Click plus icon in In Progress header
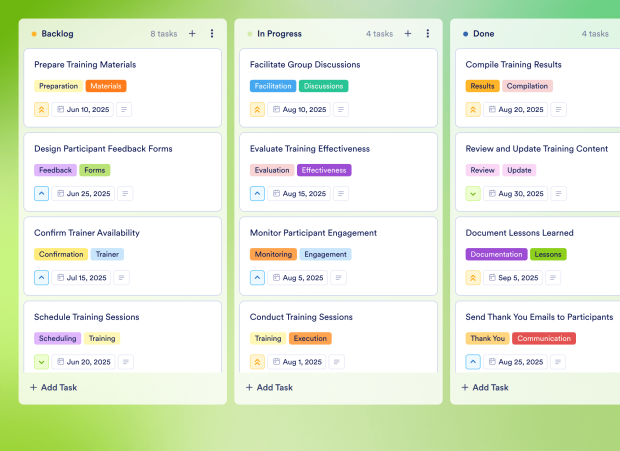Viewport: 620px width, 451px height. pos(408,33)
